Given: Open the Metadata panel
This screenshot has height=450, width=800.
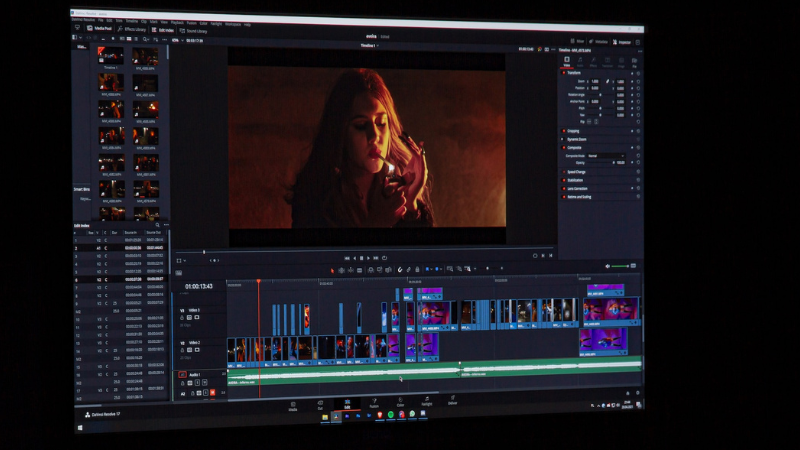Looking at the screenshot, I should [x=598, y=42].
